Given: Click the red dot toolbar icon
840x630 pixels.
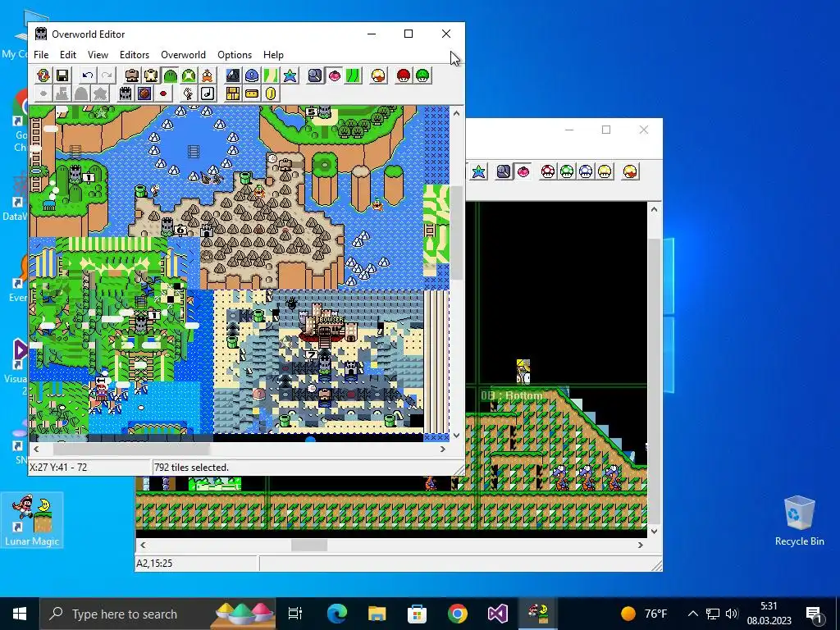Looking at the screenshot, I should coord(163,94).
